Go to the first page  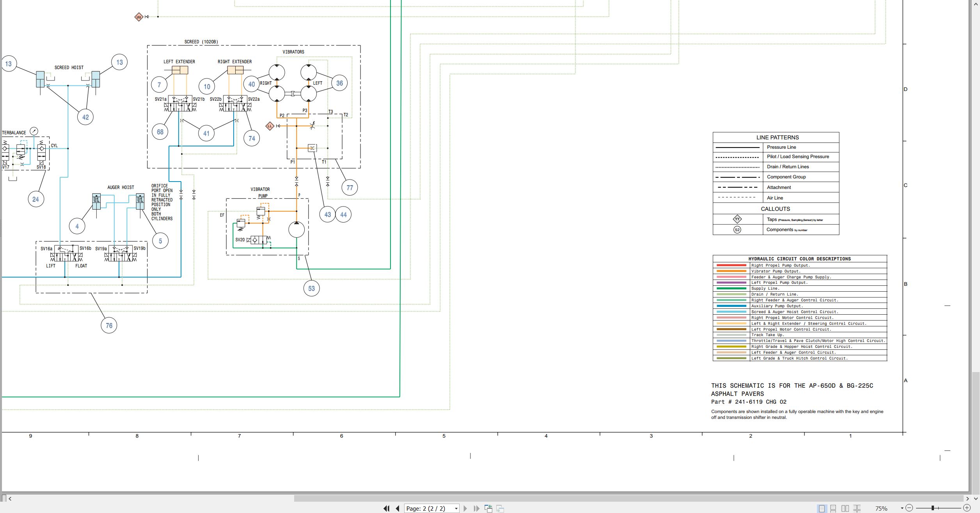click(x=386, y=508)
